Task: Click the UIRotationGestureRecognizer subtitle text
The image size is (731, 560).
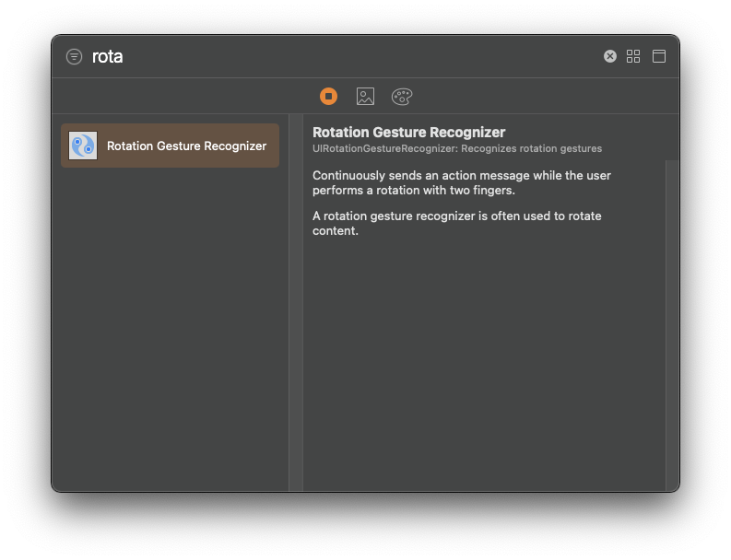Action: 457,148
